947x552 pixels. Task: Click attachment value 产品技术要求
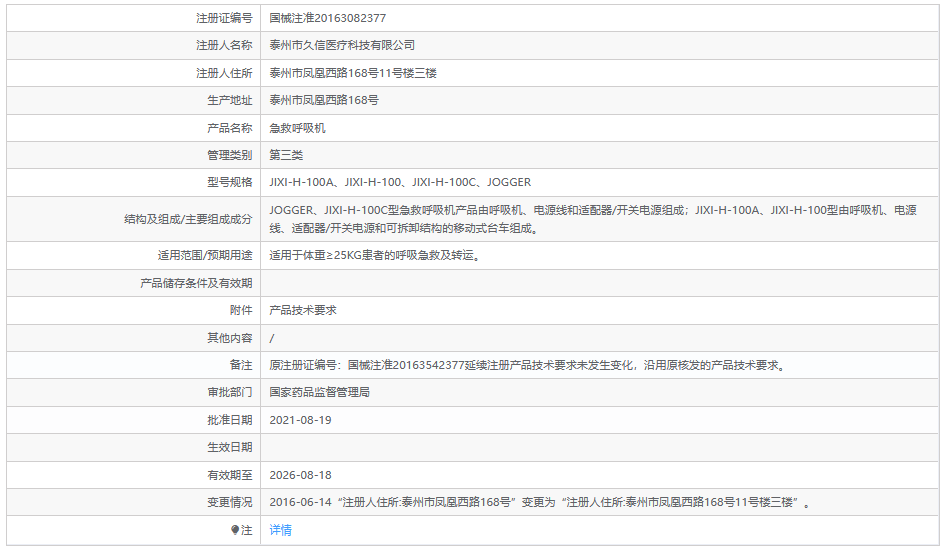tap(303, 310)
